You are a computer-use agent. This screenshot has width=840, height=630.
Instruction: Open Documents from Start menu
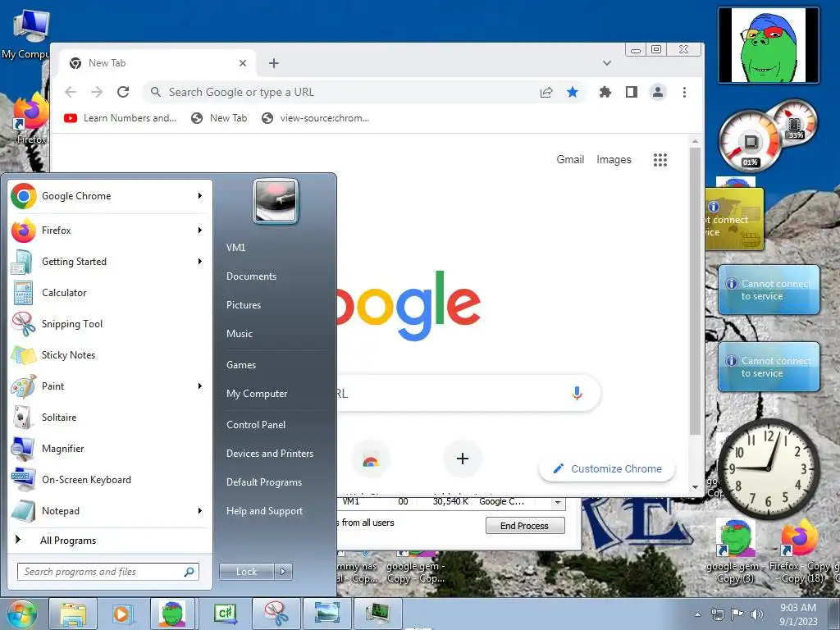click(251, 276)
